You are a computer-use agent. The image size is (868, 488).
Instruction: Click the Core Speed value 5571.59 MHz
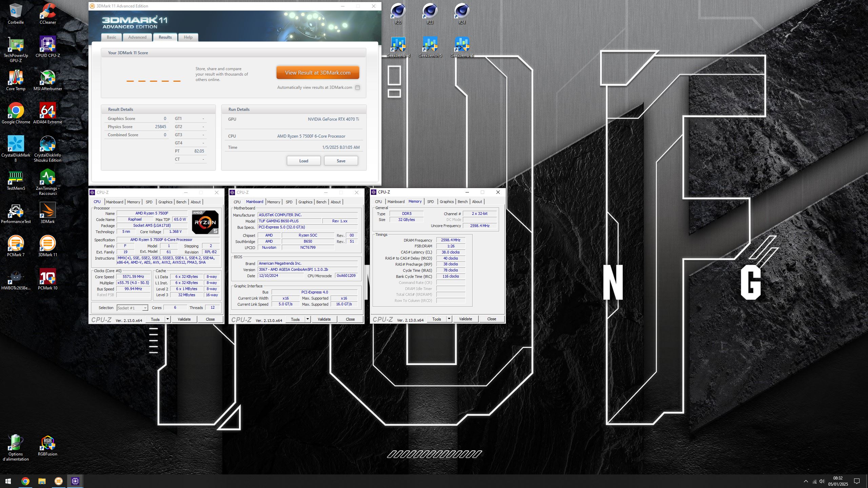click(134, 277)
